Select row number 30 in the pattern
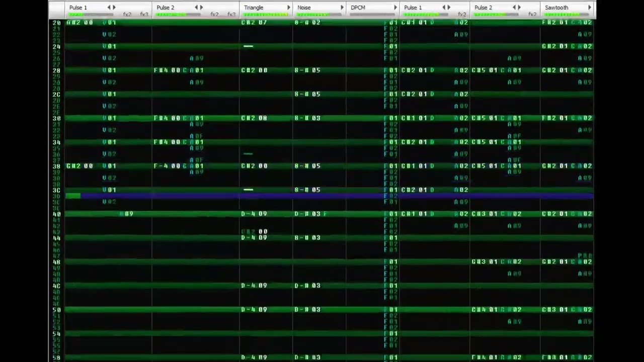This screenshot has height=362, width=644. (x=56, y=118)
